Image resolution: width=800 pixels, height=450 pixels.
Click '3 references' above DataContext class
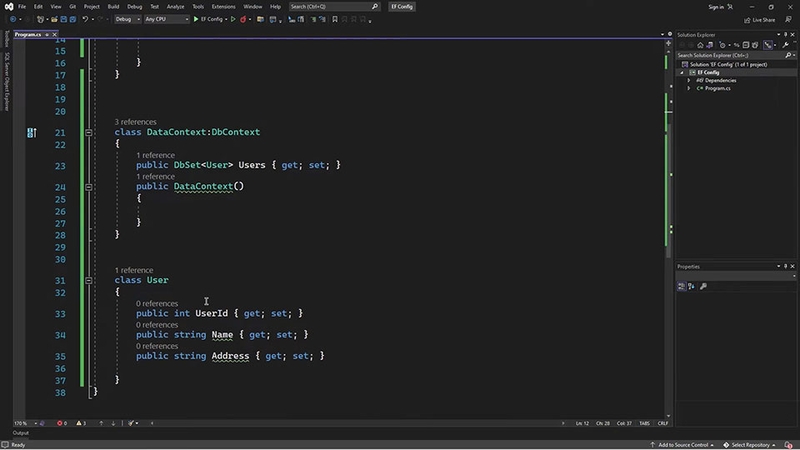pyautogui.click(x=135, y=122)
